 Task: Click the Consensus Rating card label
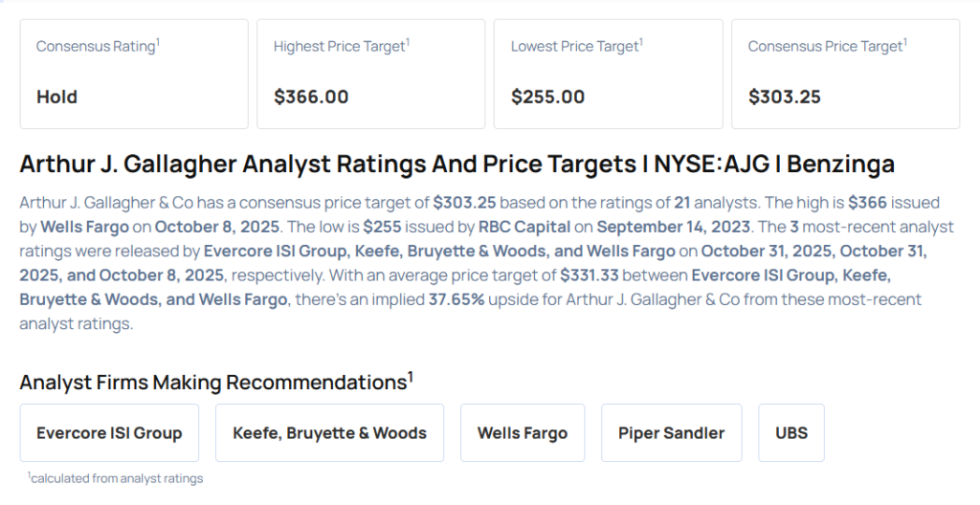97,46
